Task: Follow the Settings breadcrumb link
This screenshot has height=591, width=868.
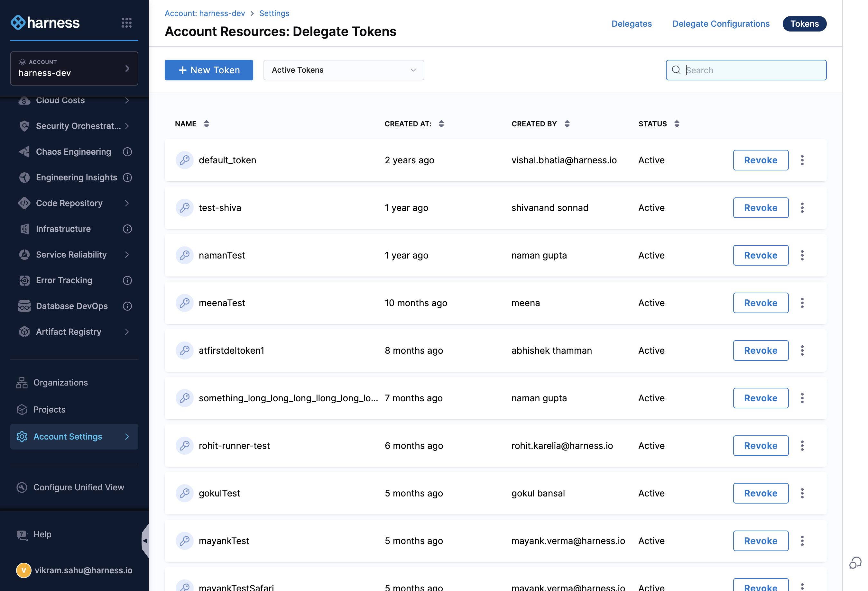Action: pyautogui.click(x=274, y=14)
